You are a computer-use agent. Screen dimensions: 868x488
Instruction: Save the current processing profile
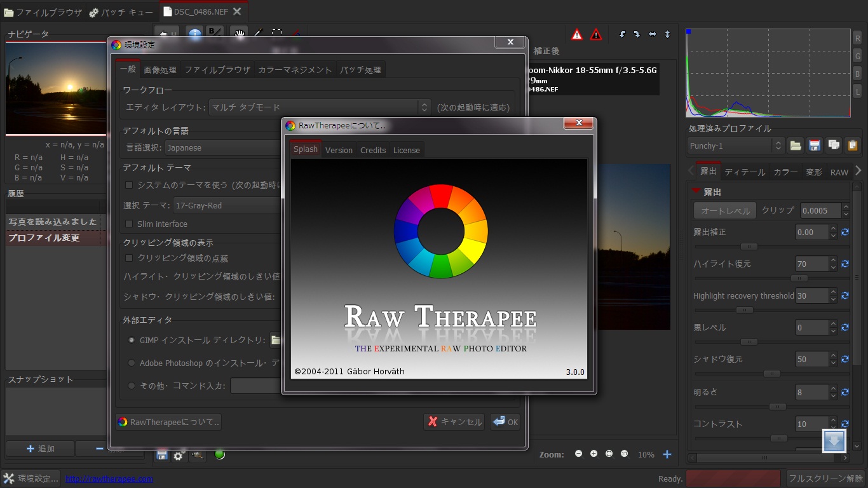(815, 146)
